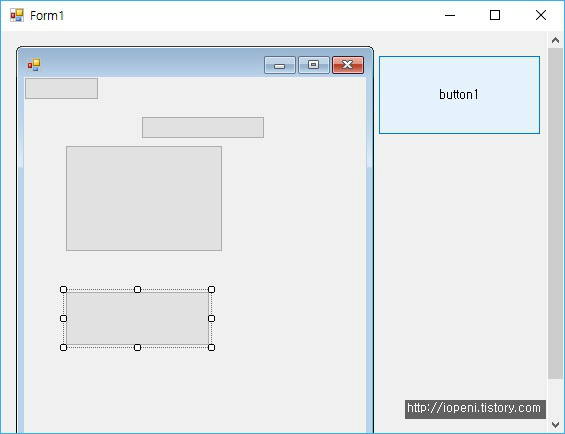
Task: Click the middle-right resize handle of the selected control
Action: coord(212,318)
